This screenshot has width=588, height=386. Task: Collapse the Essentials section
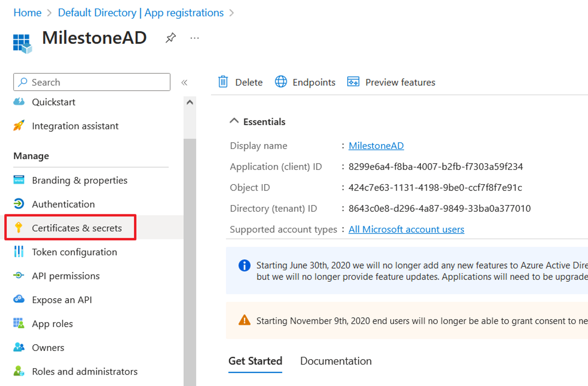point(234,120)
